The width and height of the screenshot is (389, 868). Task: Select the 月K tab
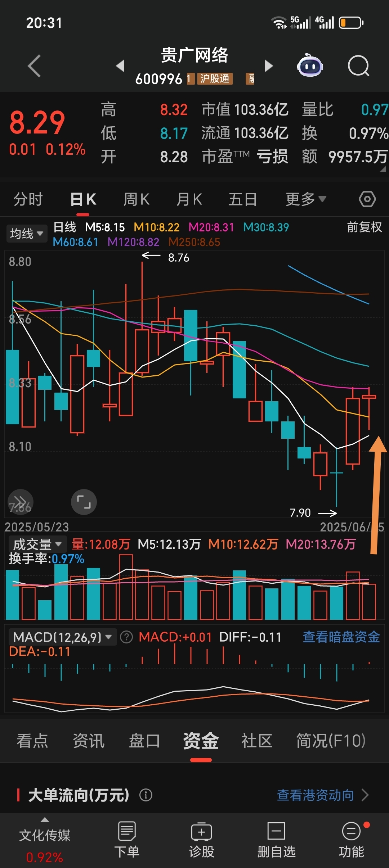pos(189,199)
